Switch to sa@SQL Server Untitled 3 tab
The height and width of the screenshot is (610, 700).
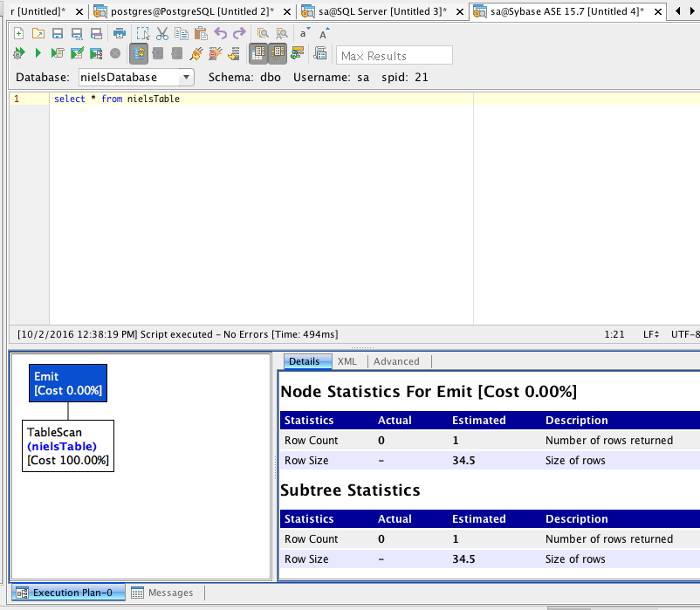(381, 11)
